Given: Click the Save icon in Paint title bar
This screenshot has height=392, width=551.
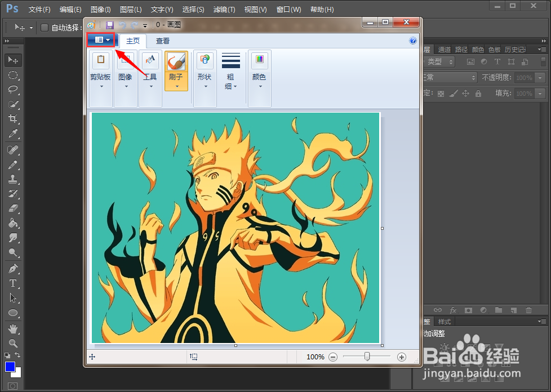Looking at the screenshot, I should [110, 25].
